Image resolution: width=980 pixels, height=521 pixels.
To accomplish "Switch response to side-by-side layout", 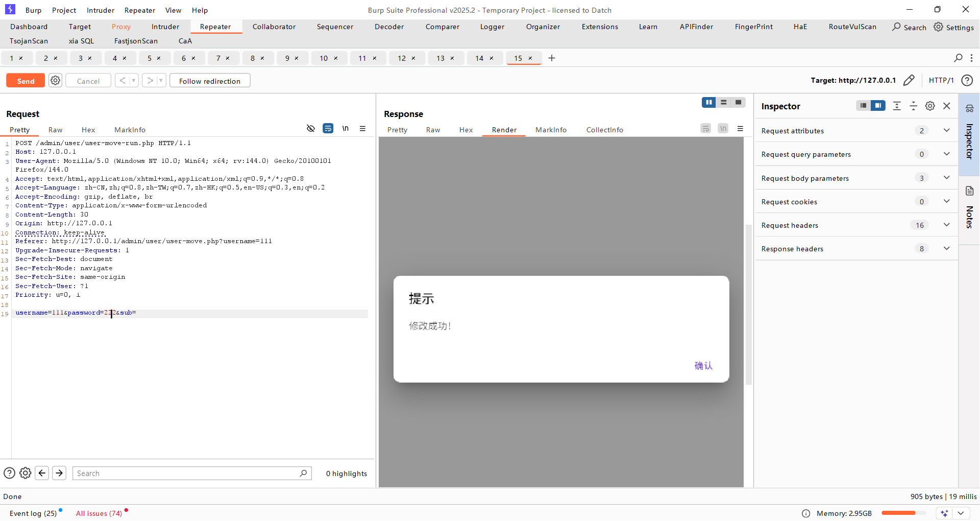I will point(708,103).
